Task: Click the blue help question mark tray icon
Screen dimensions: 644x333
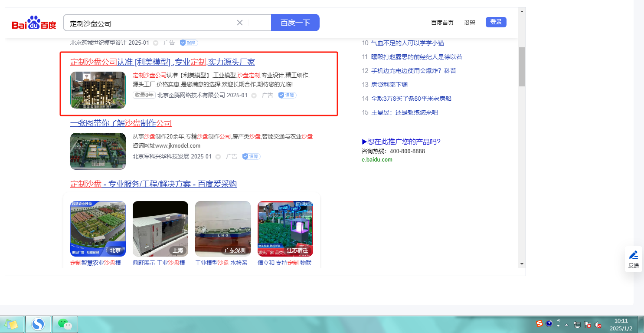Action: pyautogui.click(x=549, y=324)
